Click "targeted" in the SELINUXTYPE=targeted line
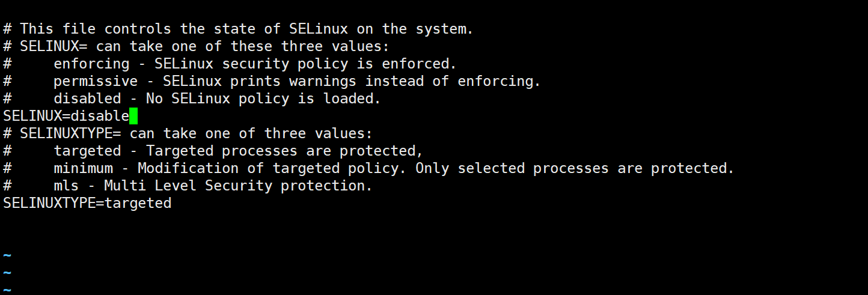868x295 pixels. (x=138, y=203)
